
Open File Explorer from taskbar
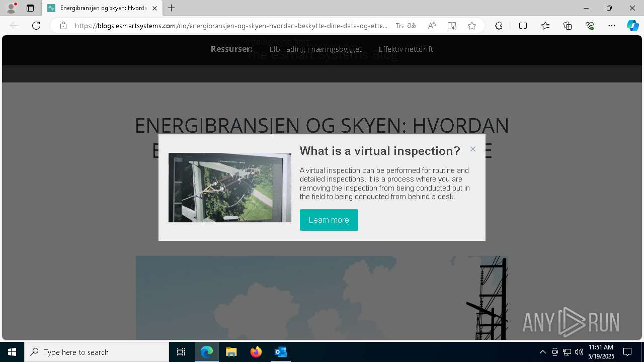(x=231, y=352)
